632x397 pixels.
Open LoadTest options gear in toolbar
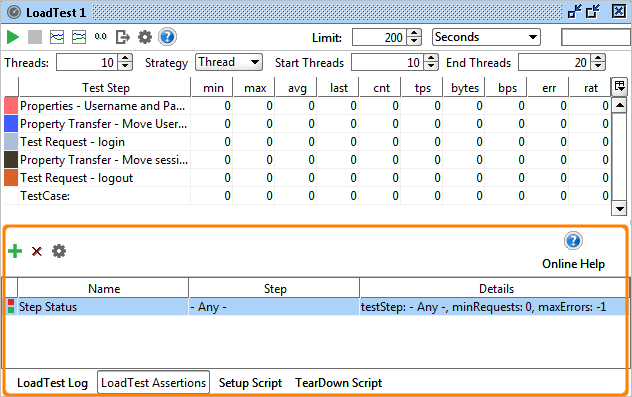[145, 37]
